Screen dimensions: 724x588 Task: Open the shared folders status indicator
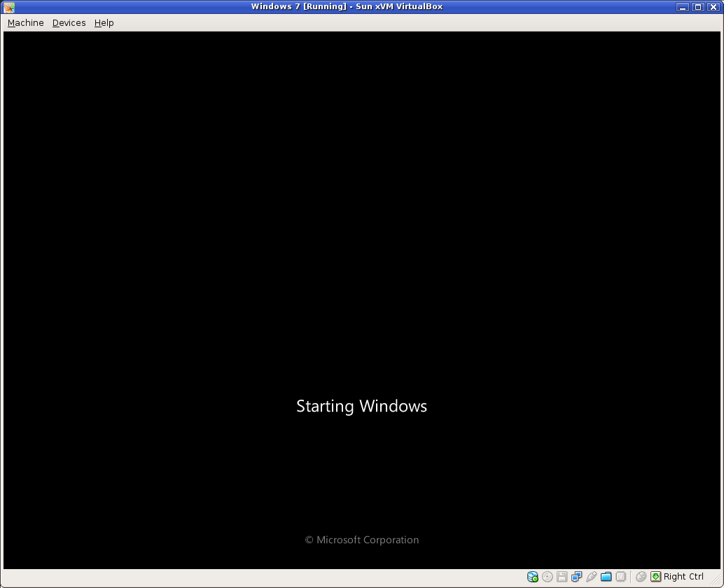click(x=606, y=576)
